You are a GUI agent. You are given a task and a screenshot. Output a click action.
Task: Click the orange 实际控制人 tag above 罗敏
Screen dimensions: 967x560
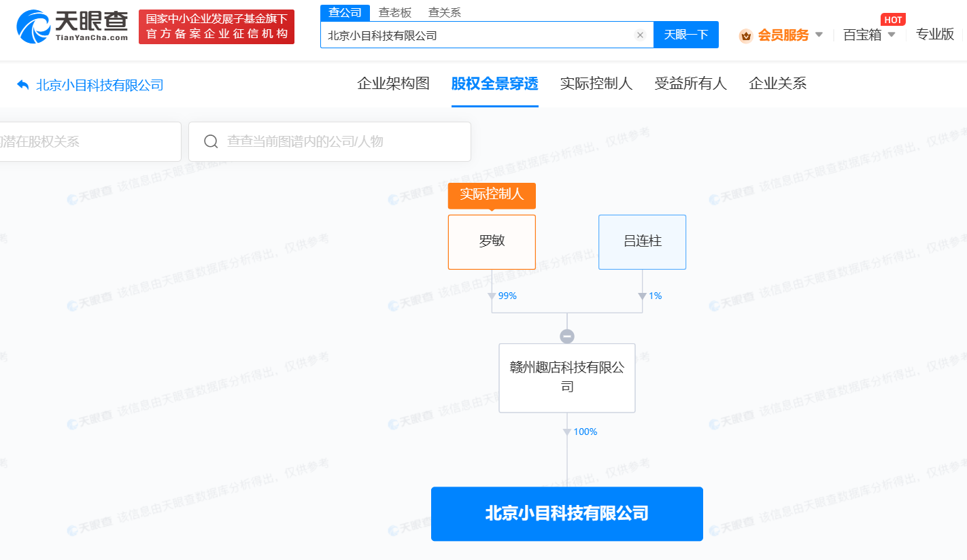[x=492, y=194]
